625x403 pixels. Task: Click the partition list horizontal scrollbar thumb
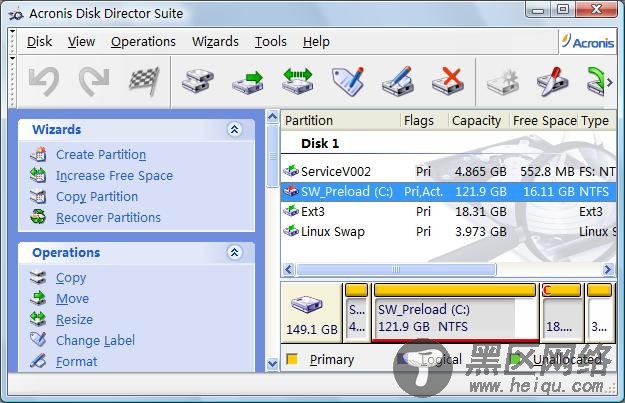click(396, 270)
